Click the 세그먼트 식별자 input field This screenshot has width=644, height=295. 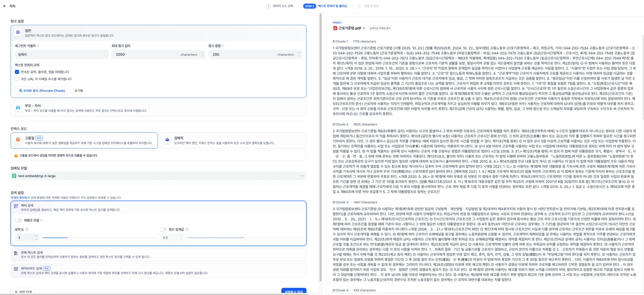tap(62, 54)
